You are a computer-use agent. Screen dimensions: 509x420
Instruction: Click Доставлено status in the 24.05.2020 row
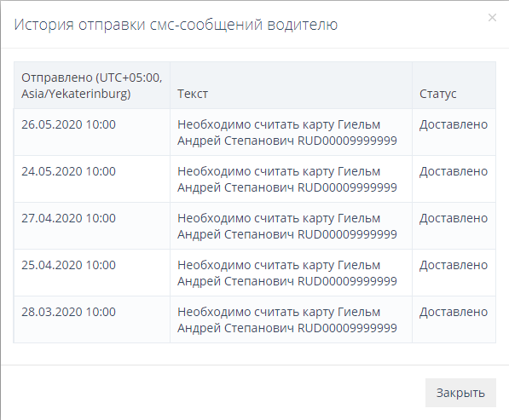tap(454, 171)
